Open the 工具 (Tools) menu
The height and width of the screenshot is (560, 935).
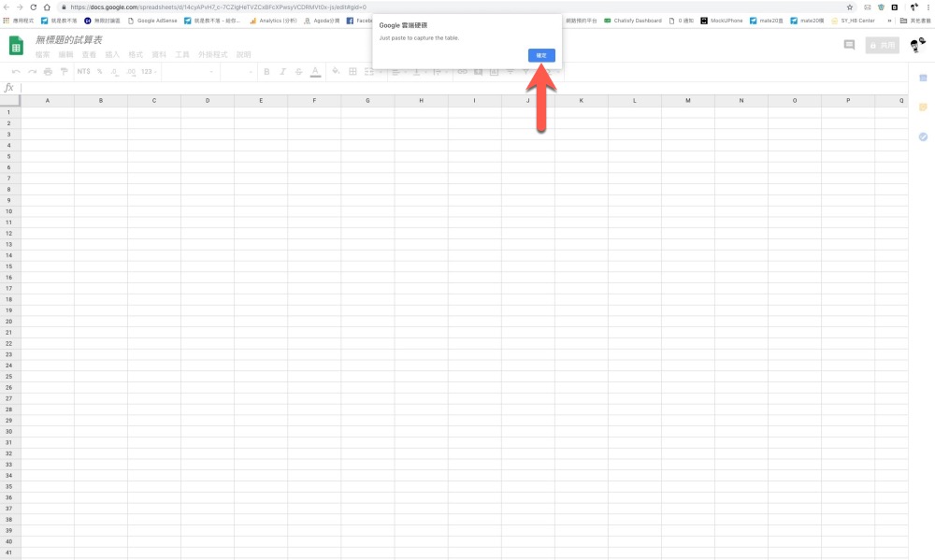(x=182, y=55)
